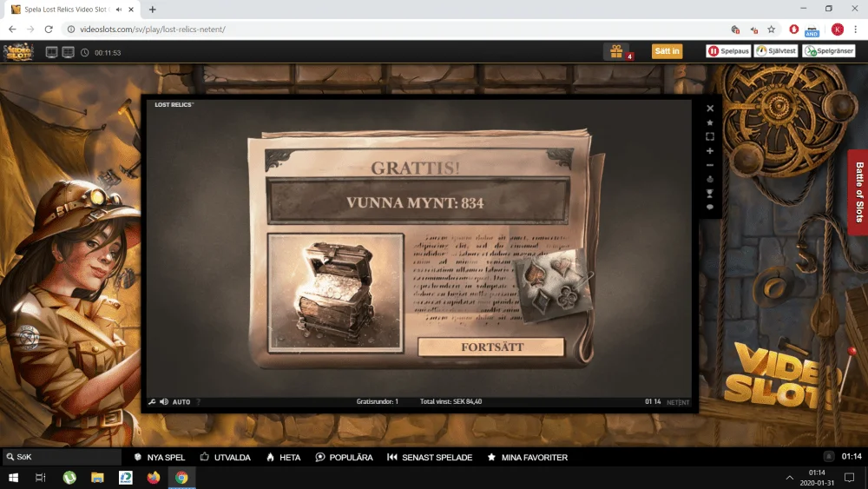The image size is (868, 489).
Task: Open the money bag deposit icon
Action: pos(710,179)
